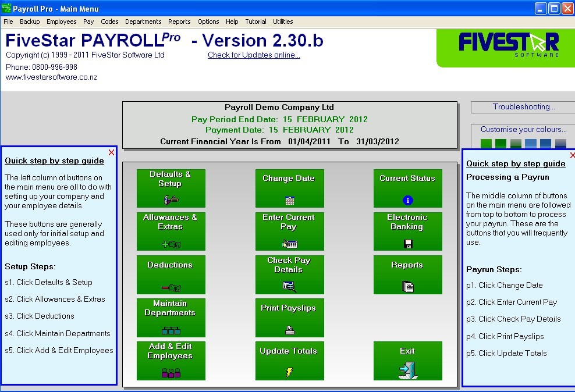Click 'Pay Period End Date' line
The width and height of the screenshot is (575, 392).
click(279, 119)
